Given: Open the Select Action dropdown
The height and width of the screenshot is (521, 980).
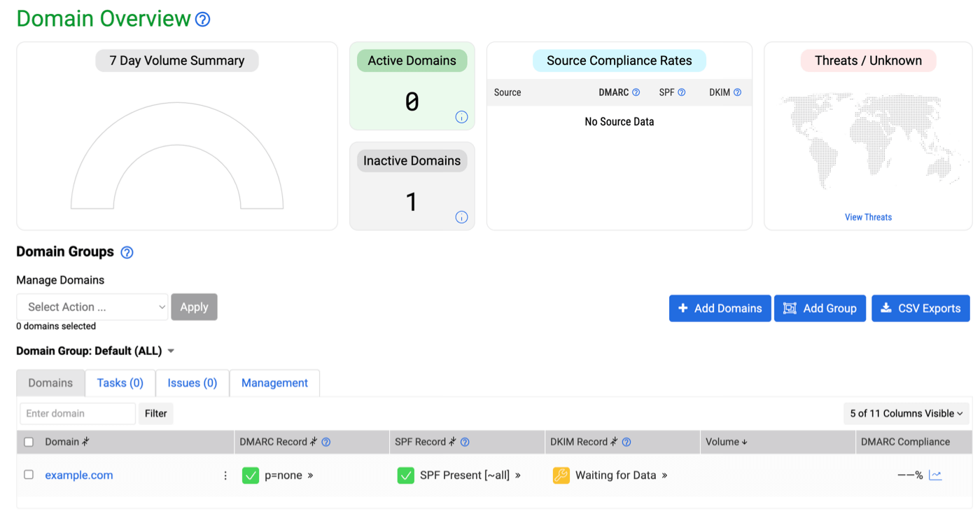Looking at the screenshot, I should 92,307.
